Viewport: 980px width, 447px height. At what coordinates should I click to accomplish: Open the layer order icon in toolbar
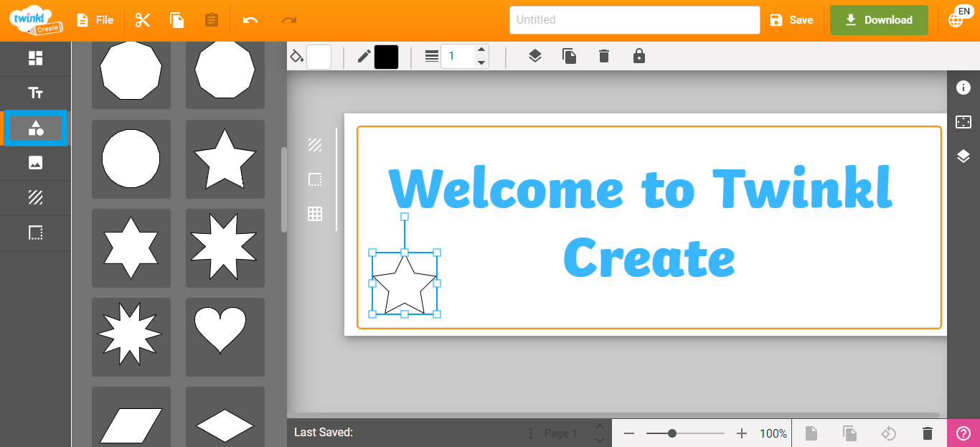[x=534, y=56]
